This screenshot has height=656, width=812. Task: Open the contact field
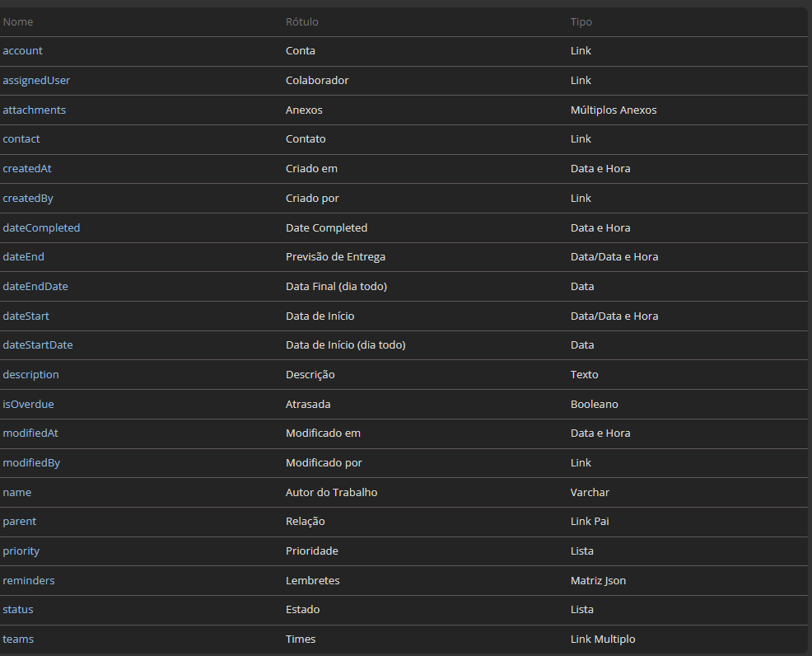click(21, 139)
